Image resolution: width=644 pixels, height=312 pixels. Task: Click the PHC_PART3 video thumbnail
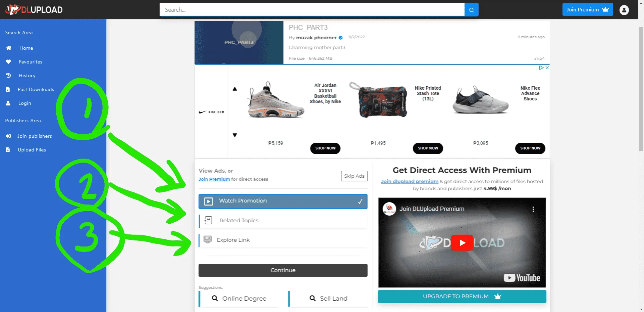[239, 42]
